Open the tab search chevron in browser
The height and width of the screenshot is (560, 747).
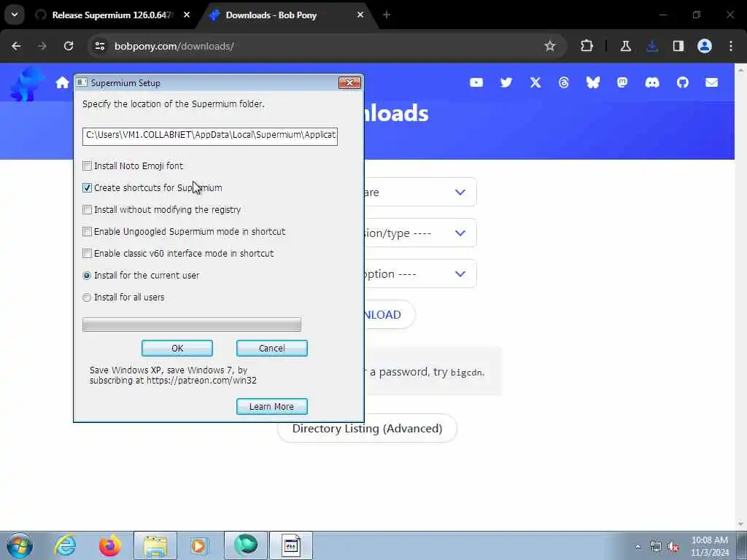point(15,15)
